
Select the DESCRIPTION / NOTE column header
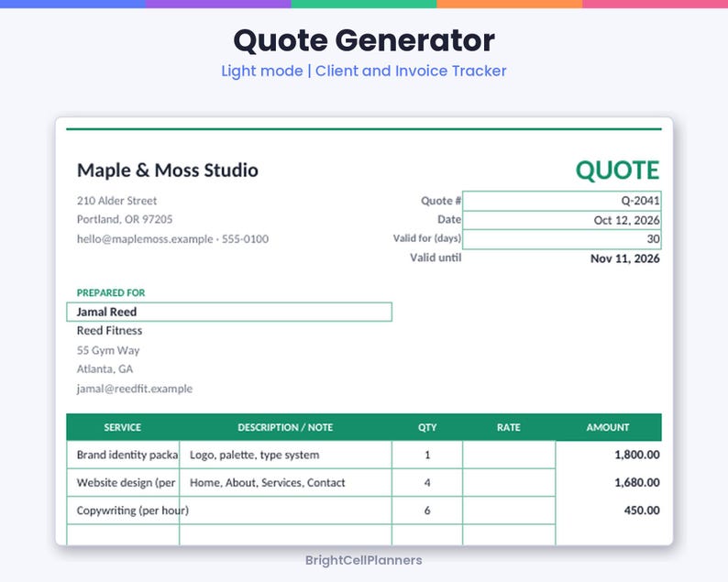pyautogui.click(x=285, y=427)
